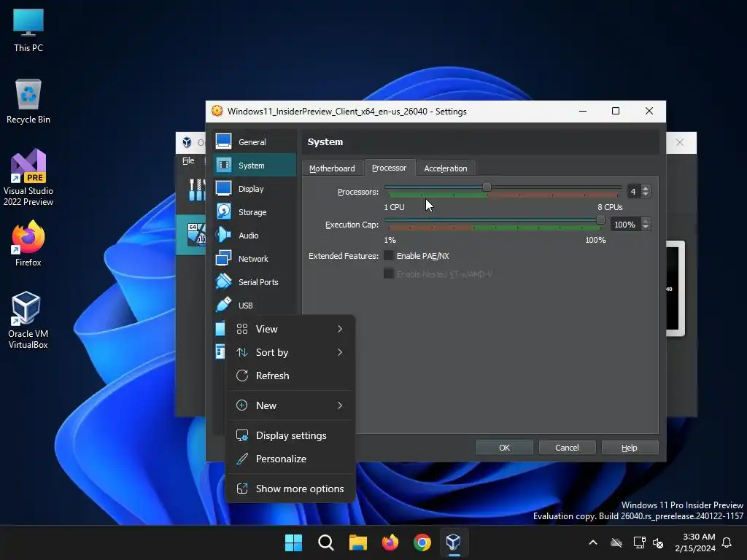Screen dimensions: 747x560
Task: Expand the Sort by submenu
Action: 290,352
